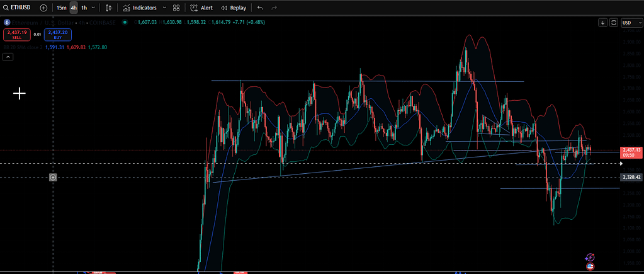Click the 0.01 spread value
The width and height of the screenshot is (644, 274).
(x=37, y=35)
